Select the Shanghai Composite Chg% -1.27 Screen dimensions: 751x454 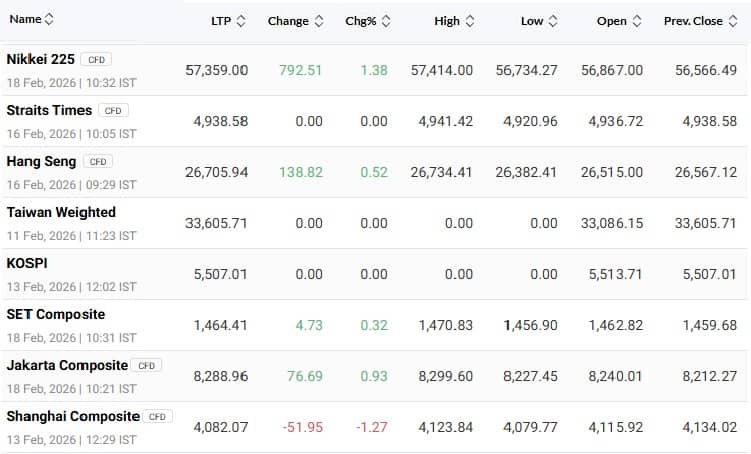tap(372, 427)
